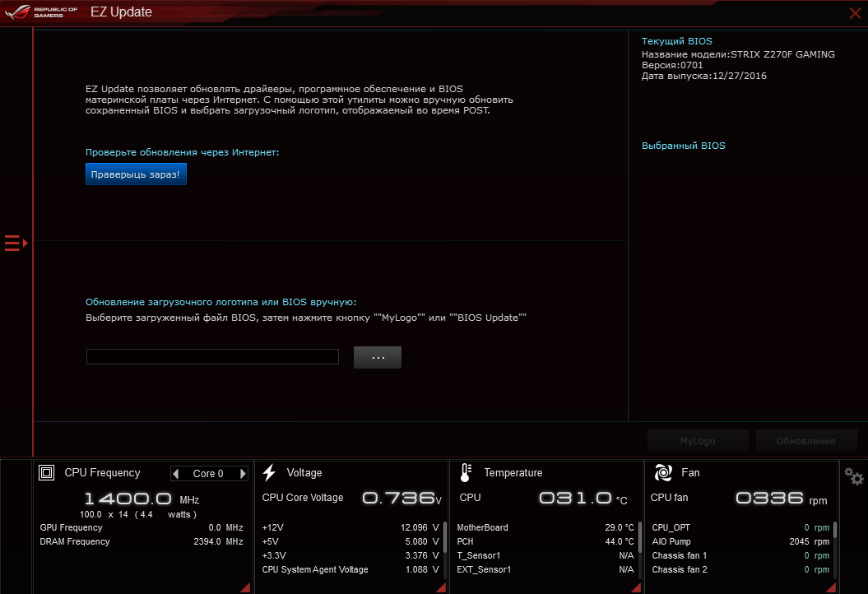
Task: Click the GPU Frequency row
Action: point(142,527)
